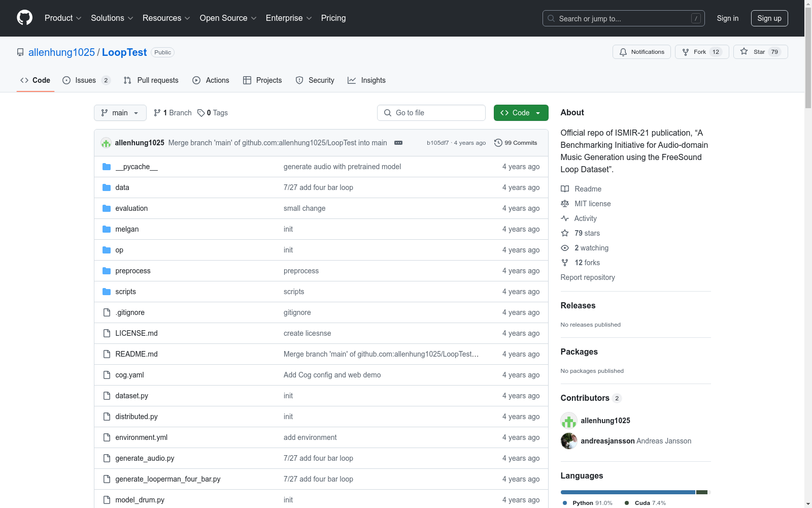Open the main branch selector dropdown
The image size is (812, 508).
coord(120,113)
